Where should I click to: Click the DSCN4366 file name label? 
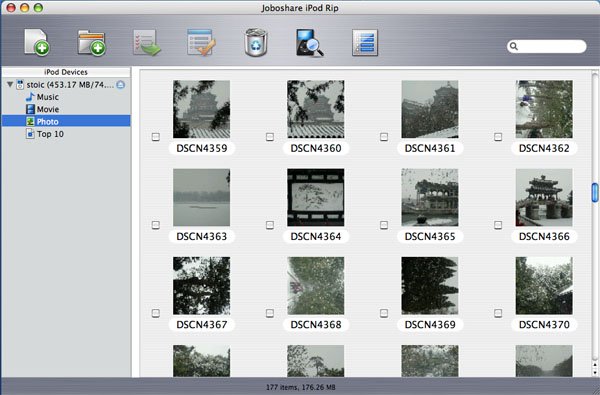[544, 237]
